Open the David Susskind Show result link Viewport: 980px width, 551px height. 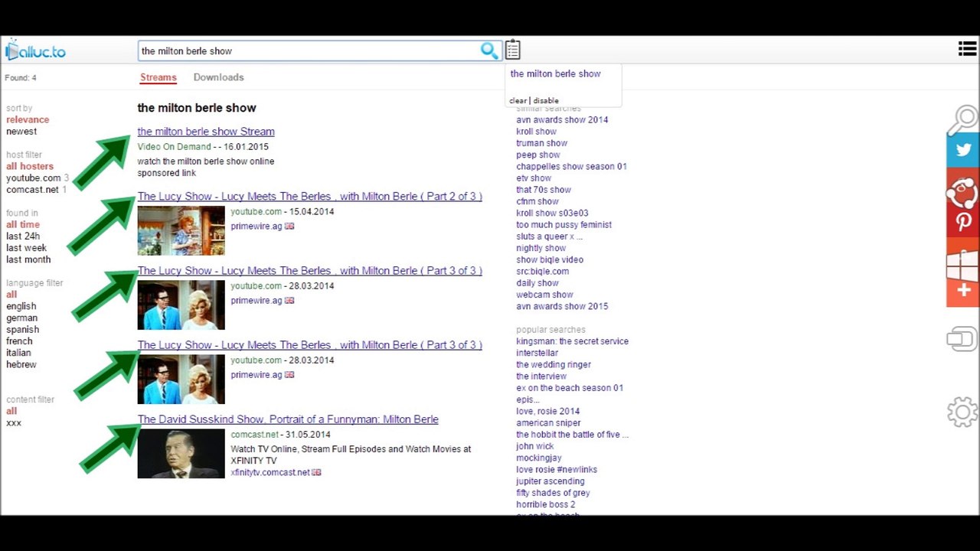pos(288,419)
